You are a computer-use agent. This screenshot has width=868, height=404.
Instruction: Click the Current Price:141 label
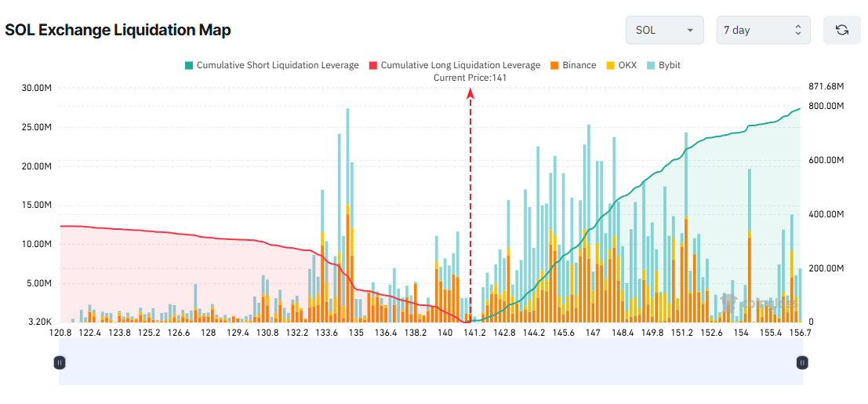pyautogui.click(x=470, y=78)
